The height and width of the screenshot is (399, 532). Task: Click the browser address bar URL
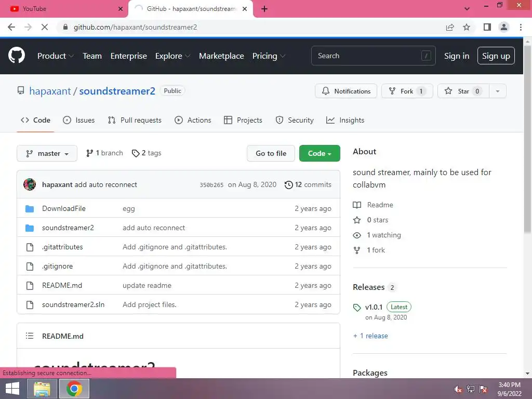pyautogui.click(x=136, y=27)
